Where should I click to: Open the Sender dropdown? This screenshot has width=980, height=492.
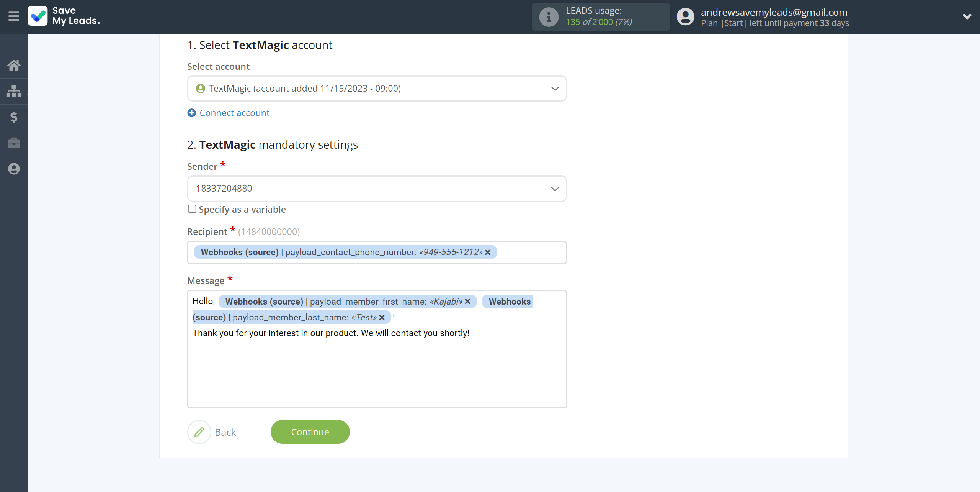click(377, 189)
